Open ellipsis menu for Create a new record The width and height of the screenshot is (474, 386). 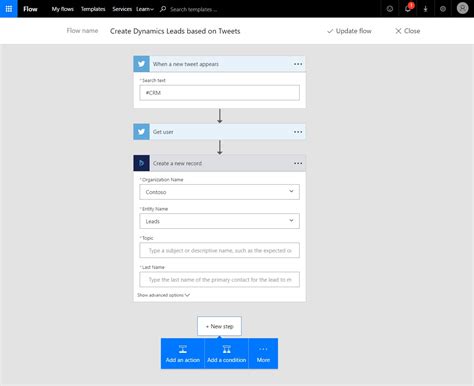(298, 163)
